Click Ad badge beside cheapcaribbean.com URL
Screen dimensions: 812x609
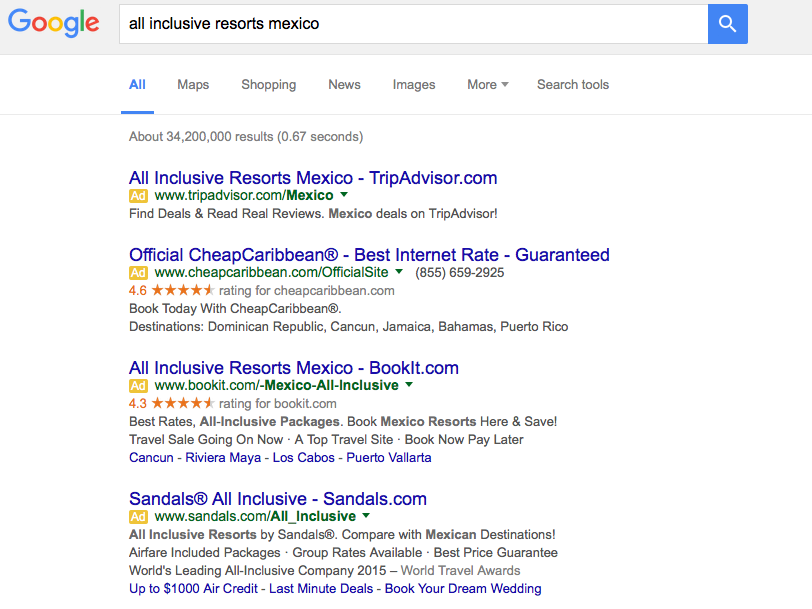[138, 273]
